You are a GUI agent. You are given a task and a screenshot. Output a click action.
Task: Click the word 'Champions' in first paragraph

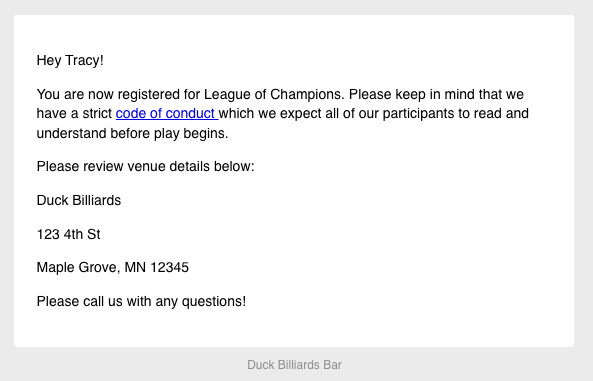[x=307, y=94]
